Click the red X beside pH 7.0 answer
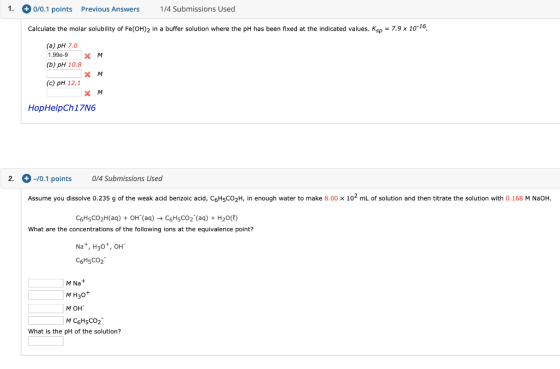This screenshot has height=369, width=560. pos(88,56)
